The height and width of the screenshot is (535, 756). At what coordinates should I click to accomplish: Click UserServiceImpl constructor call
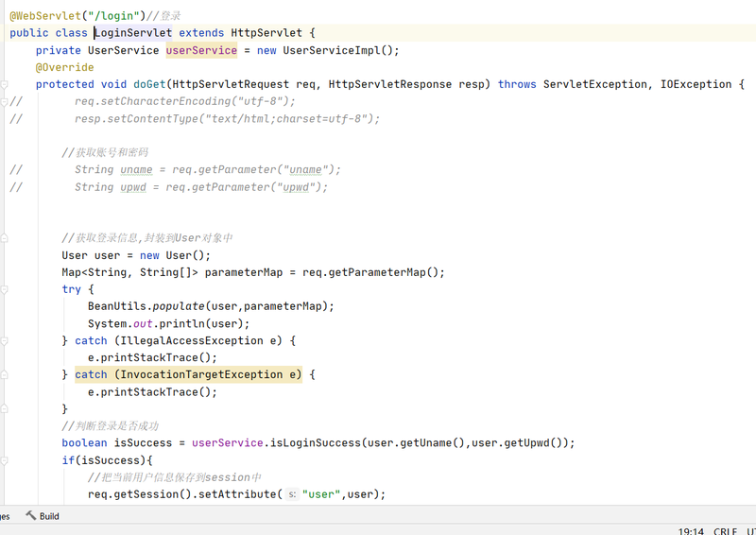(339, 50)
